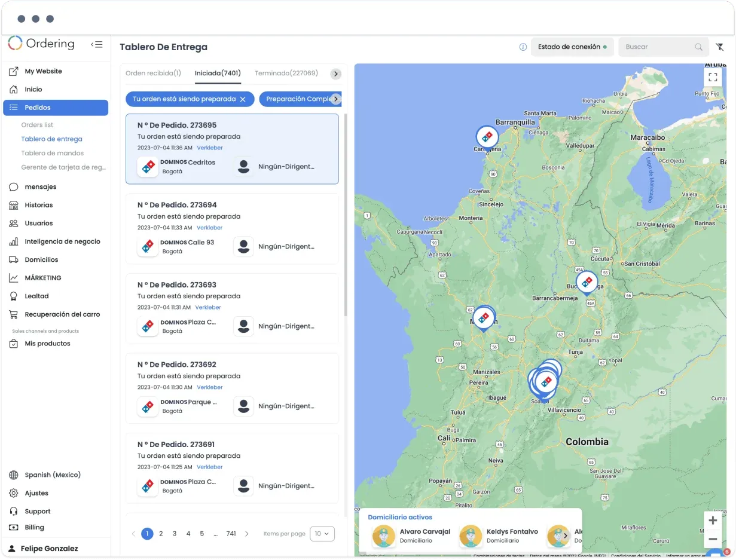Go to Inicio home icon
This screenshot has height=560, width=736.
coord(14,89)
